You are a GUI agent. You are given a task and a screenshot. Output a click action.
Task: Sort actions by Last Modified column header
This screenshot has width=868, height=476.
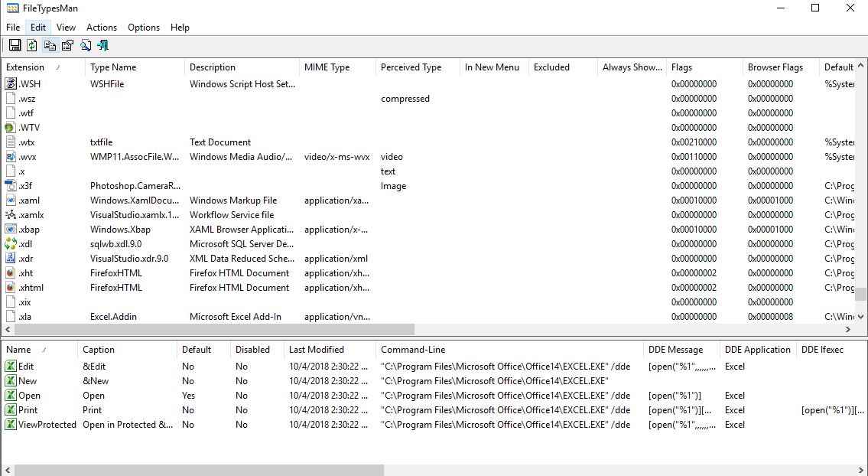click(330, 350)
